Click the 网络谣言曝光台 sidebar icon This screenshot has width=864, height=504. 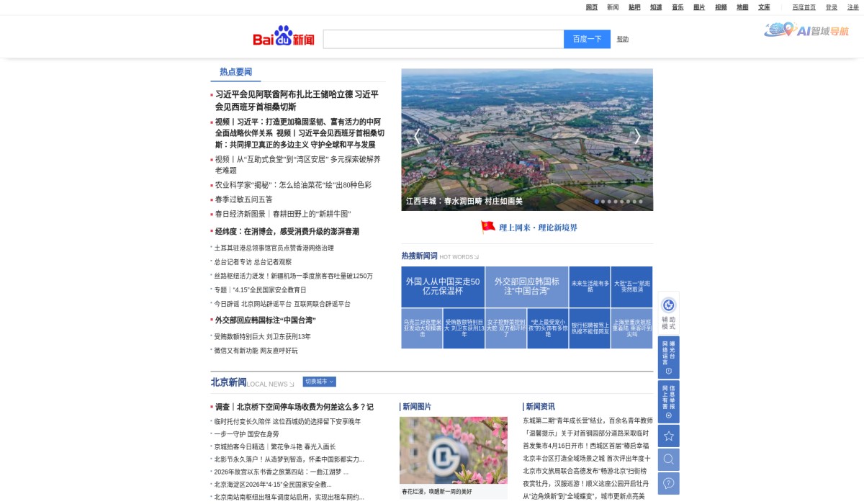[x=669, y=358]
